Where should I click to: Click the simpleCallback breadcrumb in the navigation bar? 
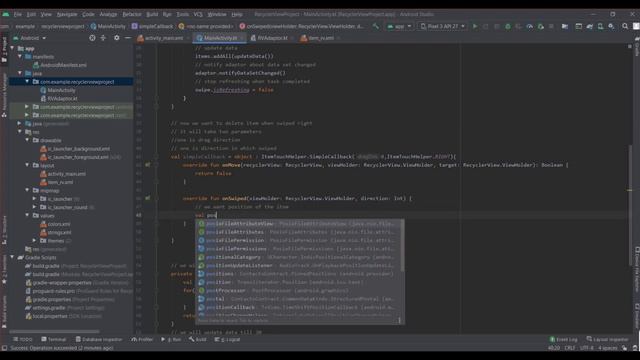tap(152, 26)
